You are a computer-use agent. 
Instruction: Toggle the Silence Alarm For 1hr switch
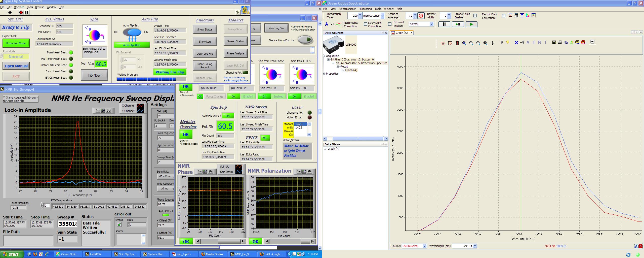click(x=305, y=40)
